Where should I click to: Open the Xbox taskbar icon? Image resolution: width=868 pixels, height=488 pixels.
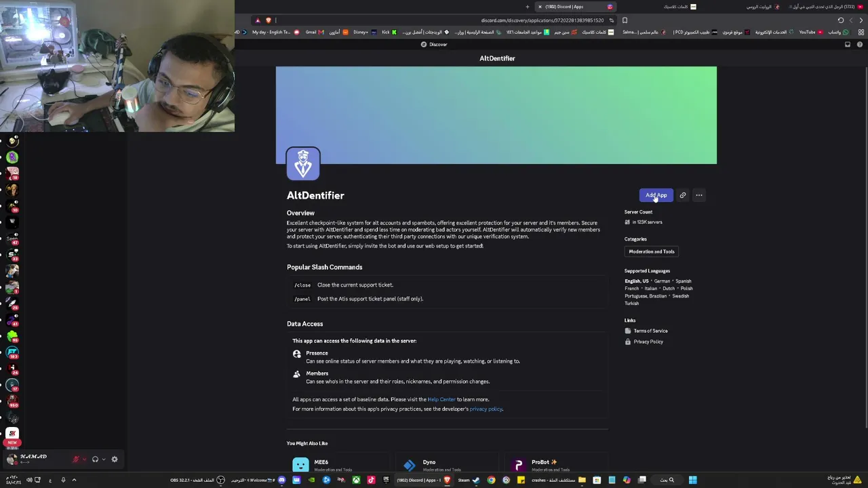(x=356, y=481)
